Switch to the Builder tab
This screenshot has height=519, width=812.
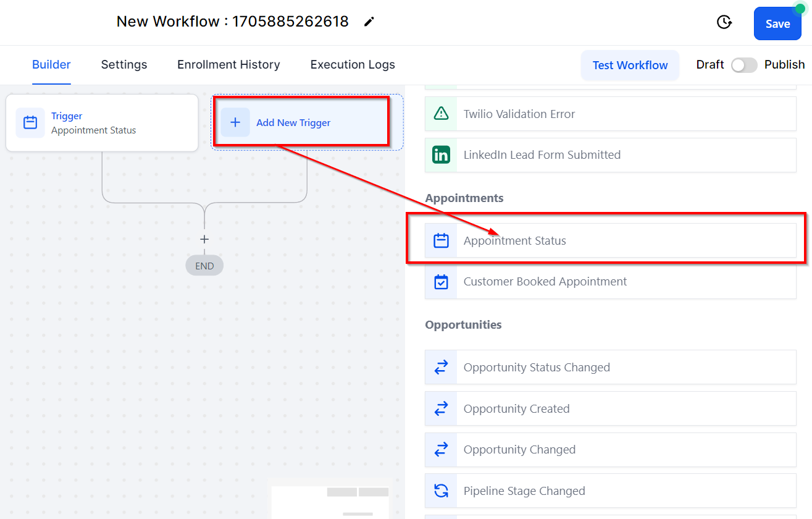pos(51,64)
